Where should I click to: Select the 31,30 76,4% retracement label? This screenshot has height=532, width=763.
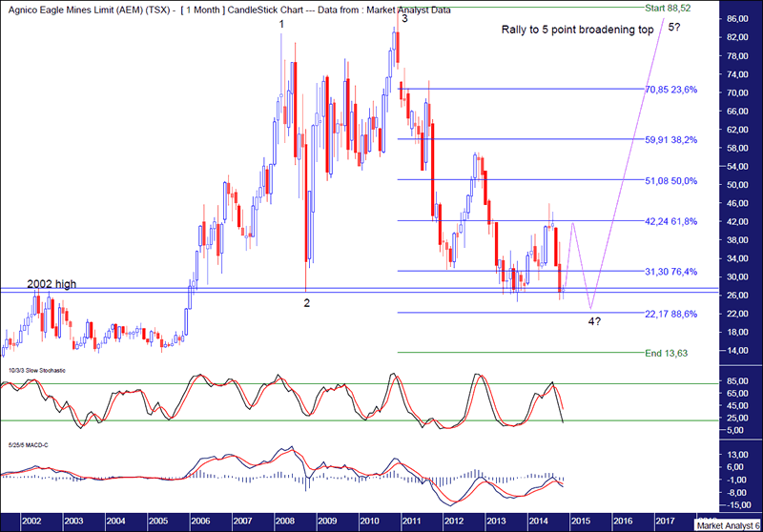670,272
